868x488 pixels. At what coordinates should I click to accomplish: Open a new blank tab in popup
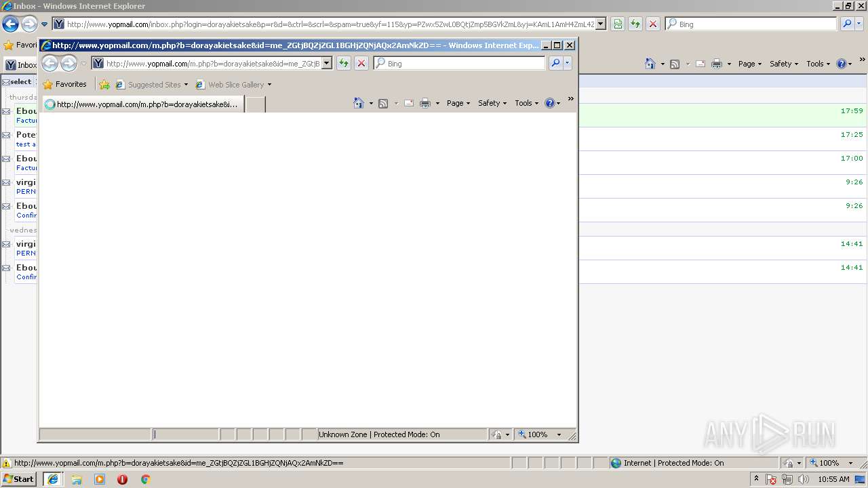[x=255, y=104]
